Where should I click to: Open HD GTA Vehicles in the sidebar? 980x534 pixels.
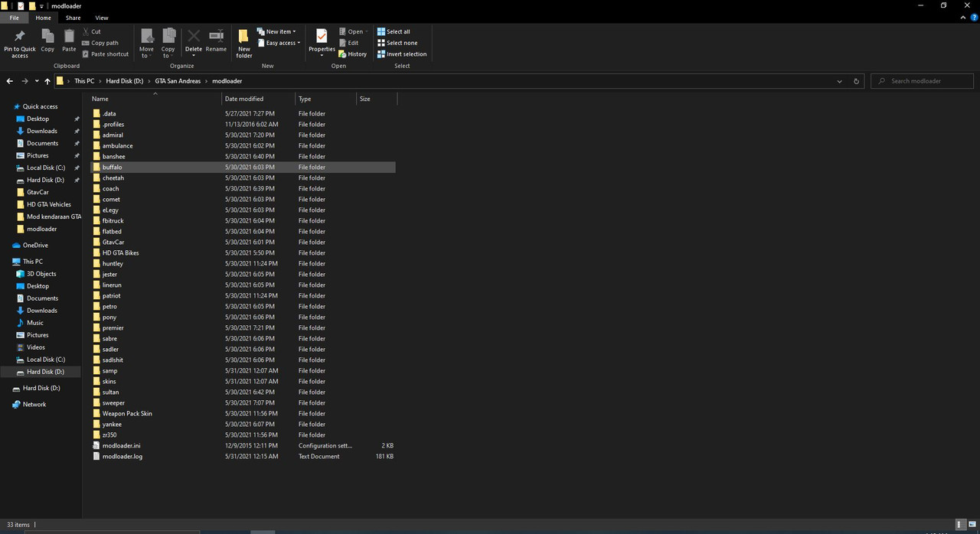[49, 204]
